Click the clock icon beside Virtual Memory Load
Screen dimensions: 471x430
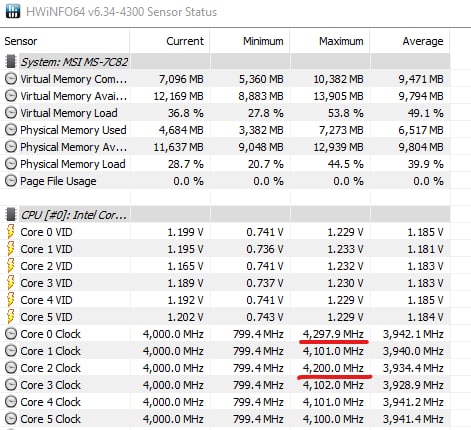(x=11, y=113)
